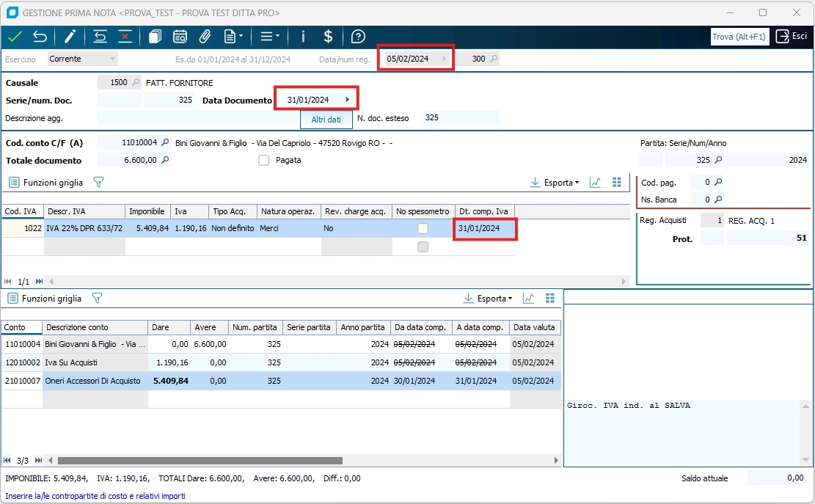The height and width of the screenshot is (504, 815).
Task: Expand the upper Esporta dropdown
Action: pyautogui.click(x=554, y=183)
